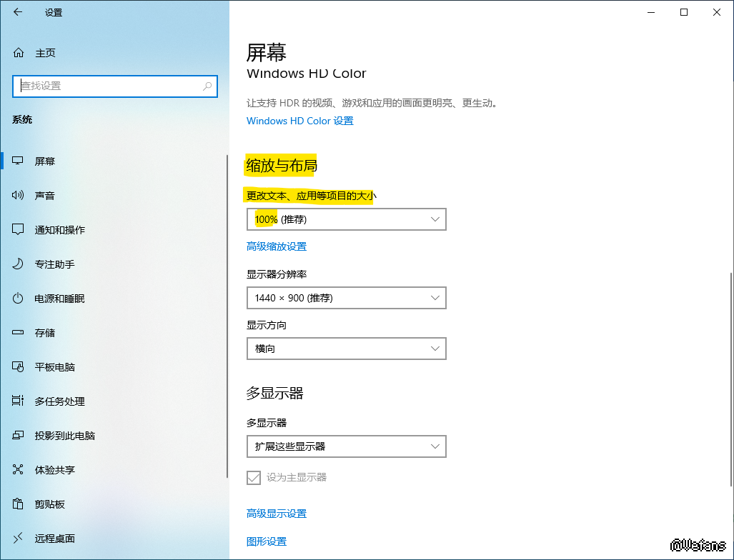Click the sidebar vertical scrollbar
The height and width of the screenshot is (560, 734).
click(227, 316)
